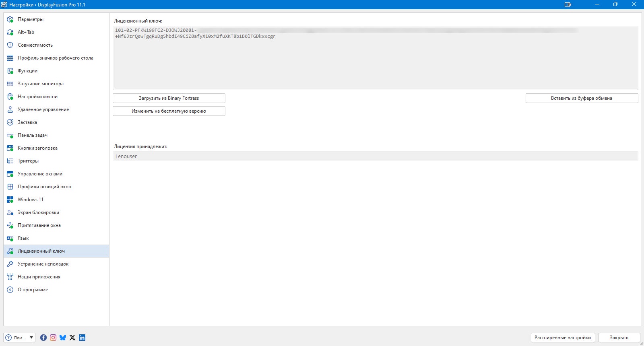Screen dimensions: 644x346
Task: Select Притягивание окна
Action: pyautogui.click(x=56, y=225)
